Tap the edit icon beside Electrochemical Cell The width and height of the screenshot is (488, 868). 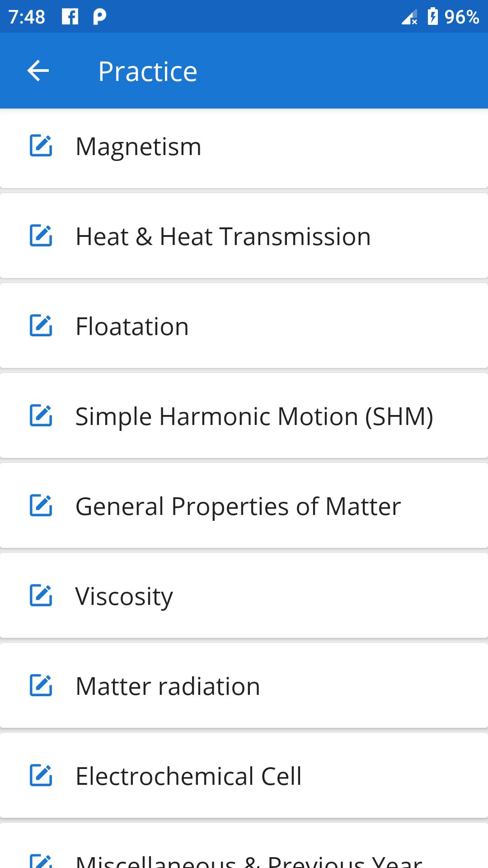41,775
